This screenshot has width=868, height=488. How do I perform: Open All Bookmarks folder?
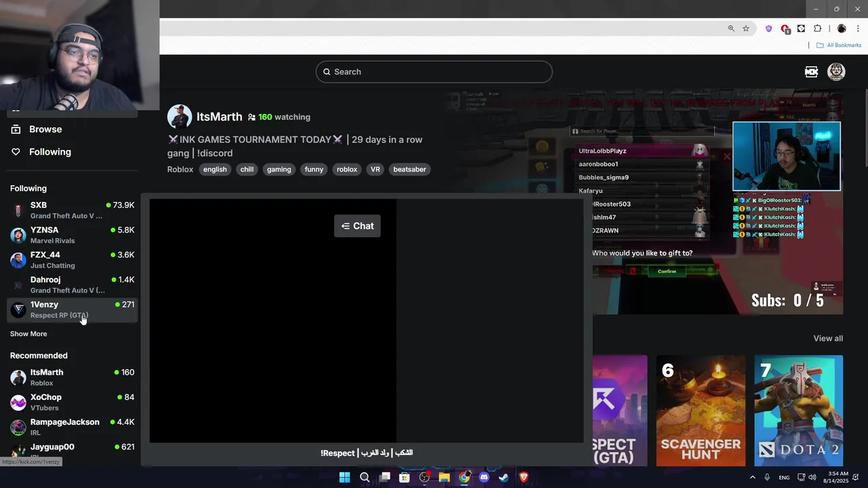pos(839,45)
